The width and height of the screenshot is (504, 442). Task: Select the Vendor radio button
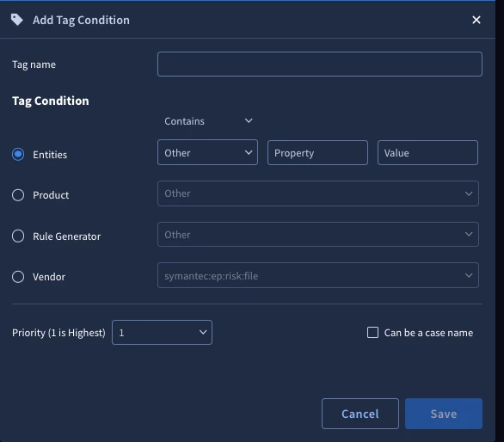coord(18,277)
